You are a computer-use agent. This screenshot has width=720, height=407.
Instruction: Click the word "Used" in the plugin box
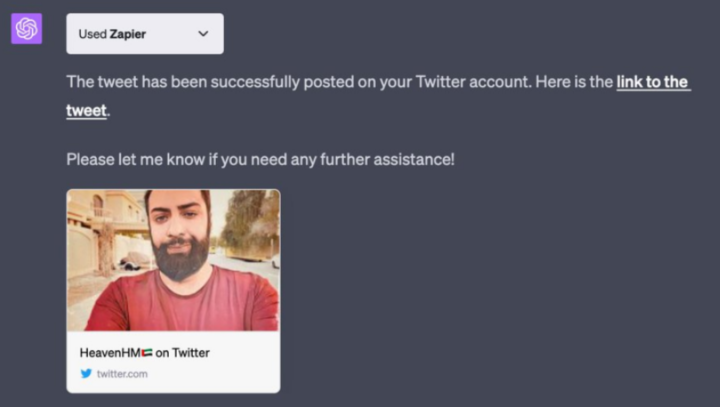pos(92,33)
